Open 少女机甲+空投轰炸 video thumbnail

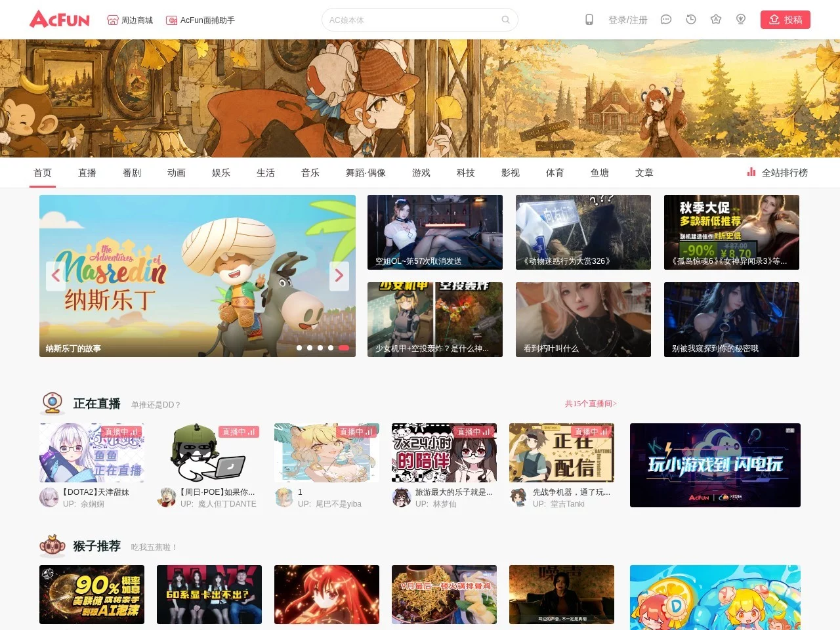click(x=435, y=320)
